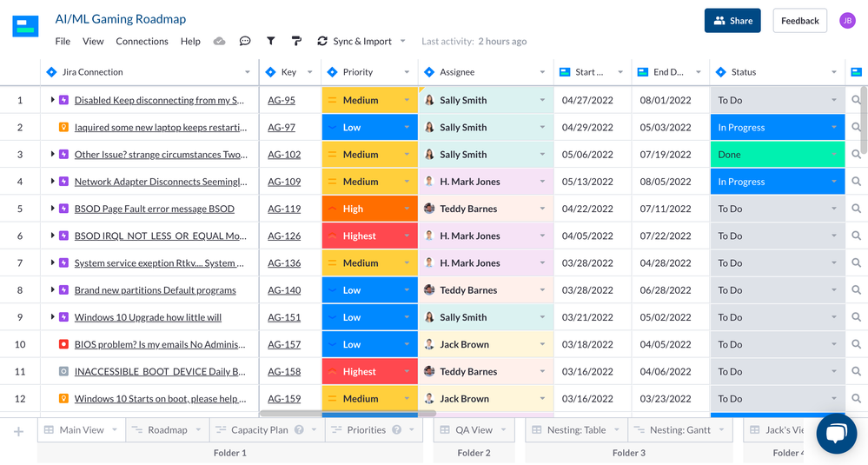
Task: Click the help icon on Capacity Plan tab
Action: click(x=299, y=429)
